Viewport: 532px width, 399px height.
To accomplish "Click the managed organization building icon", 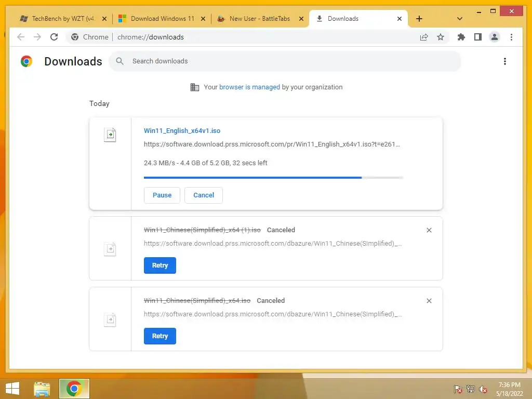I will [195, 87].
